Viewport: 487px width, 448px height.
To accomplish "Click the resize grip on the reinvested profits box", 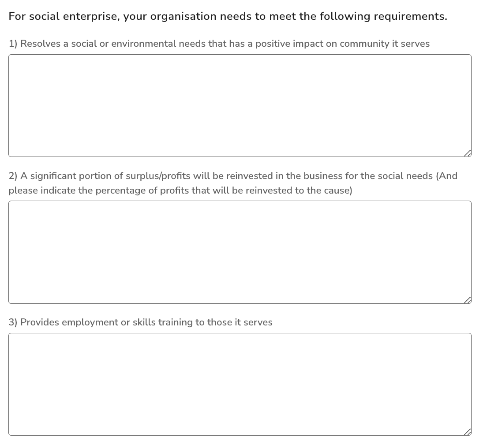I will (x=468, y=300).
